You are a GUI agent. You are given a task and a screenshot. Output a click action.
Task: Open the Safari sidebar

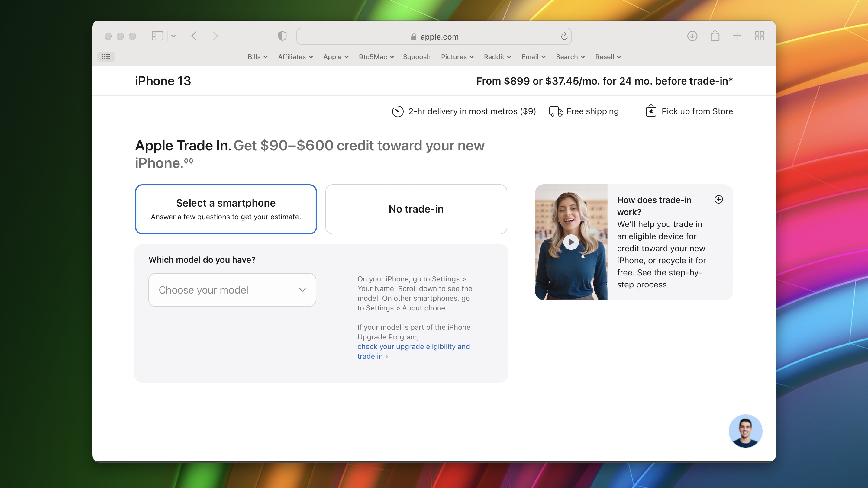(157, 36)
